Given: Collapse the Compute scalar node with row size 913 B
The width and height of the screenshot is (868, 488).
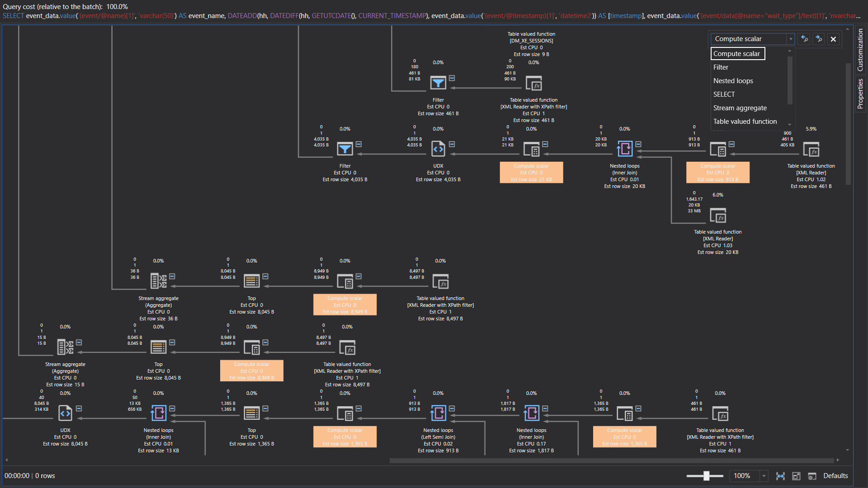Looking at the screenshot, I should click(x=731, y=144).
